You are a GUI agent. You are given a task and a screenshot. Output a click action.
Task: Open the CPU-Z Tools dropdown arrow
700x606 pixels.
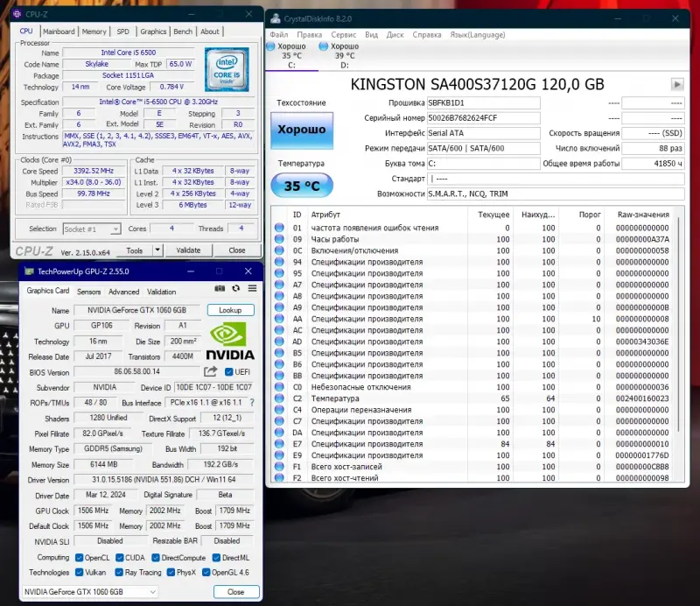[157, 250]
